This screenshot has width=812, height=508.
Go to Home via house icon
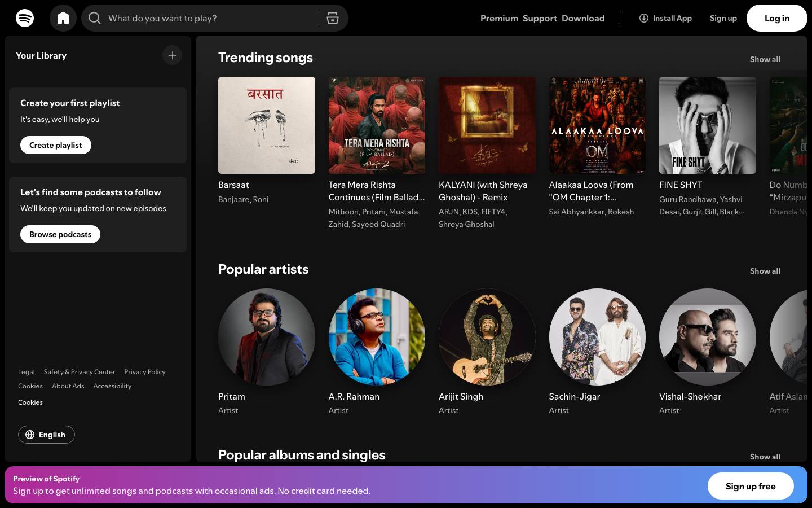(63, 18)
